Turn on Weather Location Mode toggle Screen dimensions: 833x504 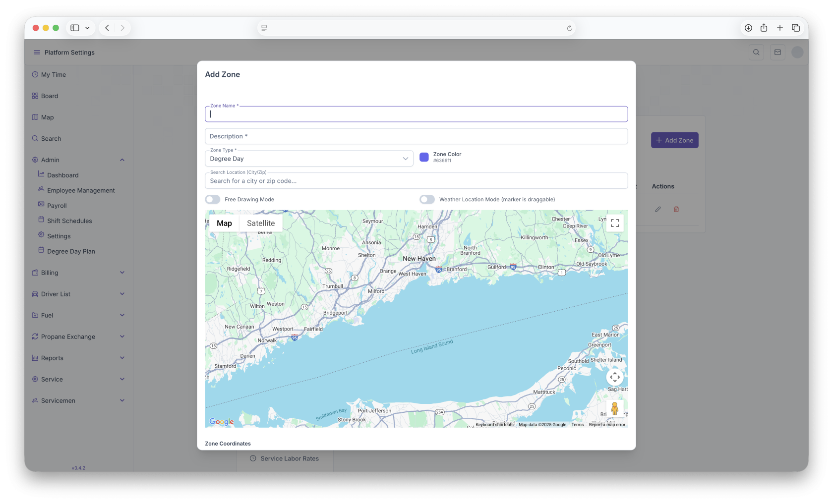coord(427,199)
